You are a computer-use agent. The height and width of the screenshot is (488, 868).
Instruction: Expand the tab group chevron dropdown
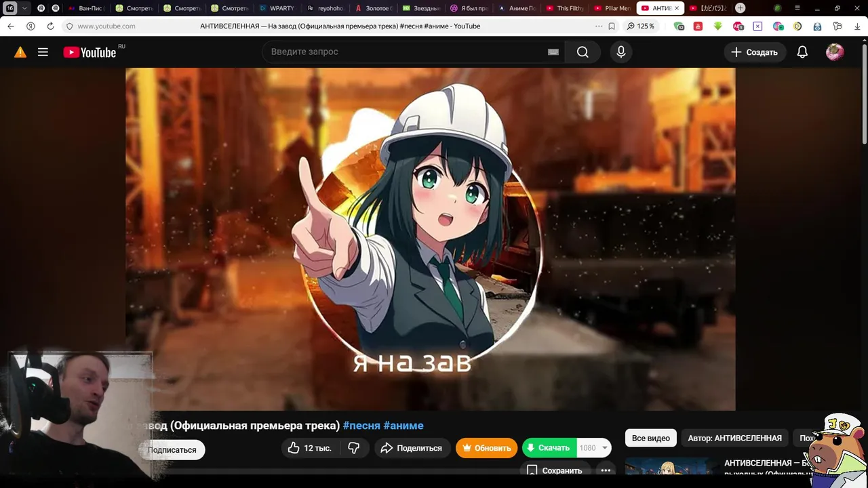(x=24, y=8)
